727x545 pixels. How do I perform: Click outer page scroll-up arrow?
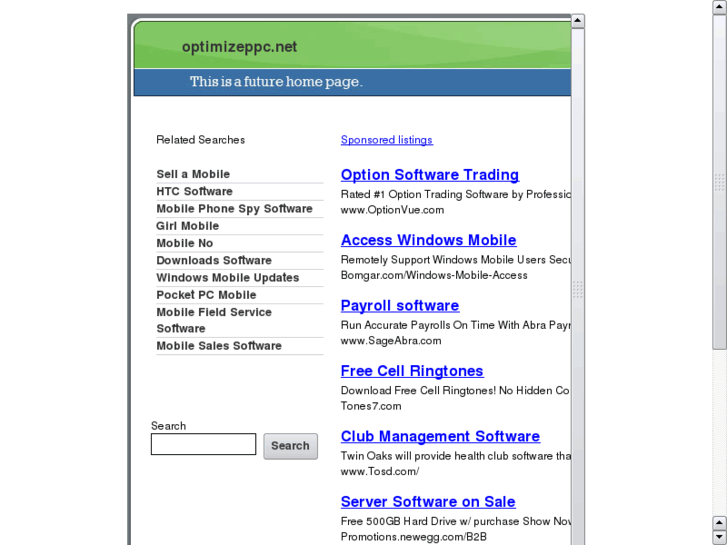(x=719, y=7)
